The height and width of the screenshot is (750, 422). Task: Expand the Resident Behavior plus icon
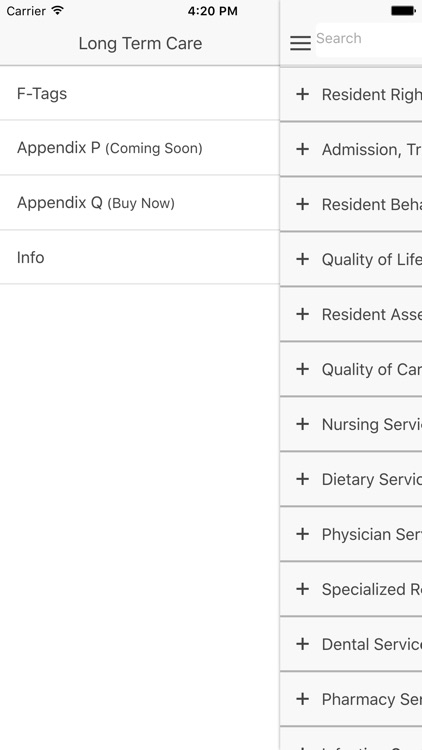pyautogui.click(x=302, y=204)
